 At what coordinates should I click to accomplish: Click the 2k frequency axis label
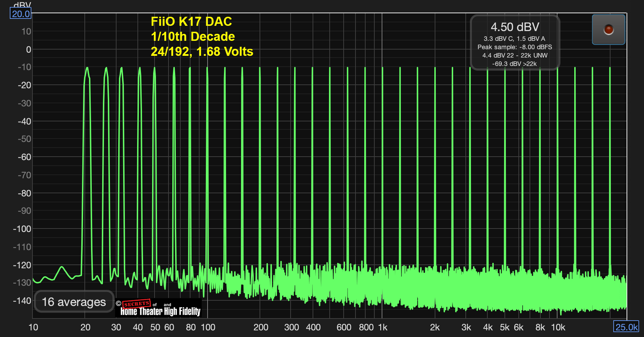click(x=435, y=327)
